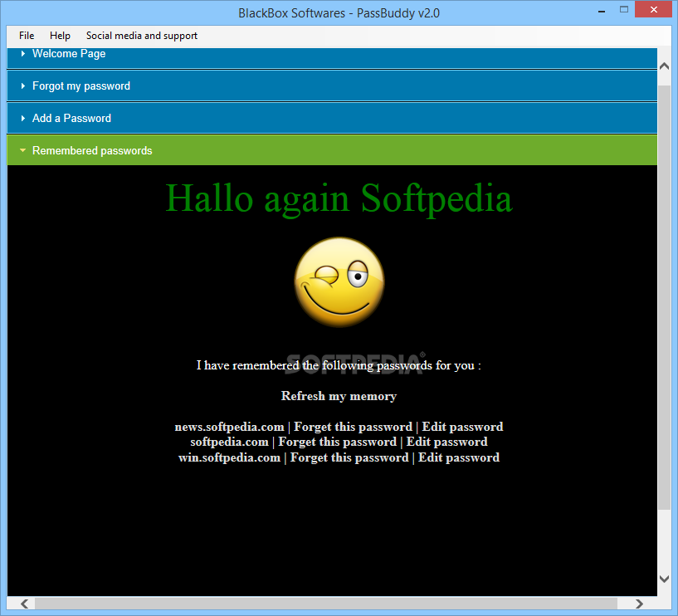Collapse the Remembered passwords section

click(x=332, y=150)
